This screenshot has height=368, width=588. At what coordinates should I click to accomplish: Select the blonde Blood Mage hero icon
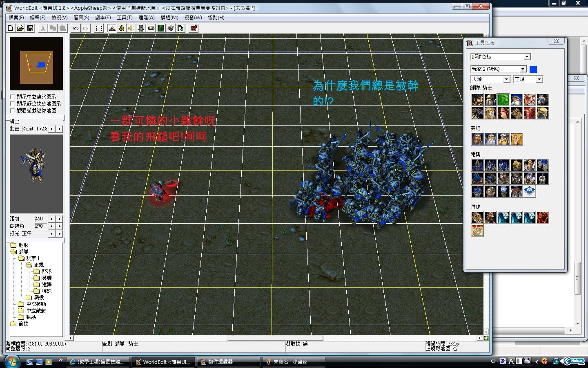[x=517, y=139]
